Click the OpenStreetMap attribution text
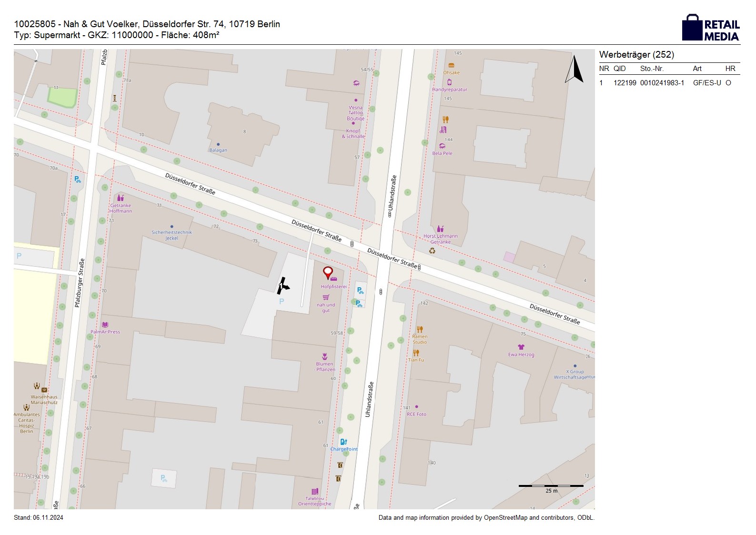The height and width of the screenshot is (535, 756). tap(486, 517)
